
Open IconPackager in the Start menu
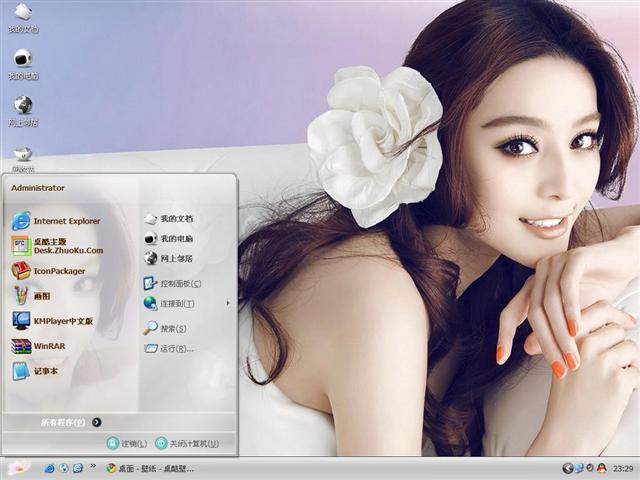49,271
